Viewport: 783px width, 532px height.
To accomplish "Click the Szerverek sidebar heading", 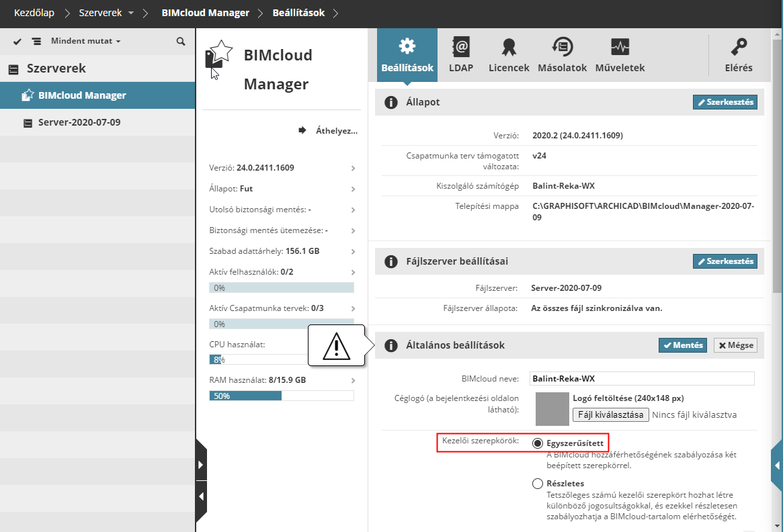I will pyautogui.click(x=56, y=69).
